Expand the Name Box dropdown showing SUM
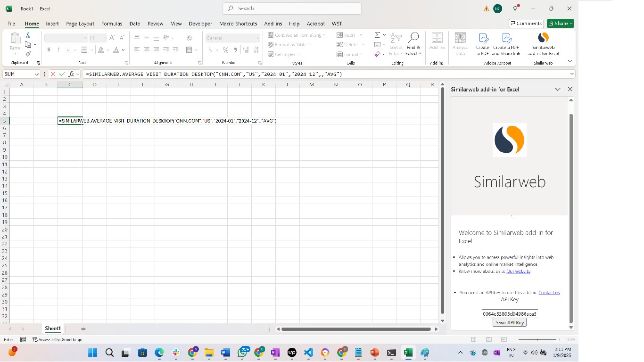The width and height of the screenshot is (644, 362). point(37,74)
